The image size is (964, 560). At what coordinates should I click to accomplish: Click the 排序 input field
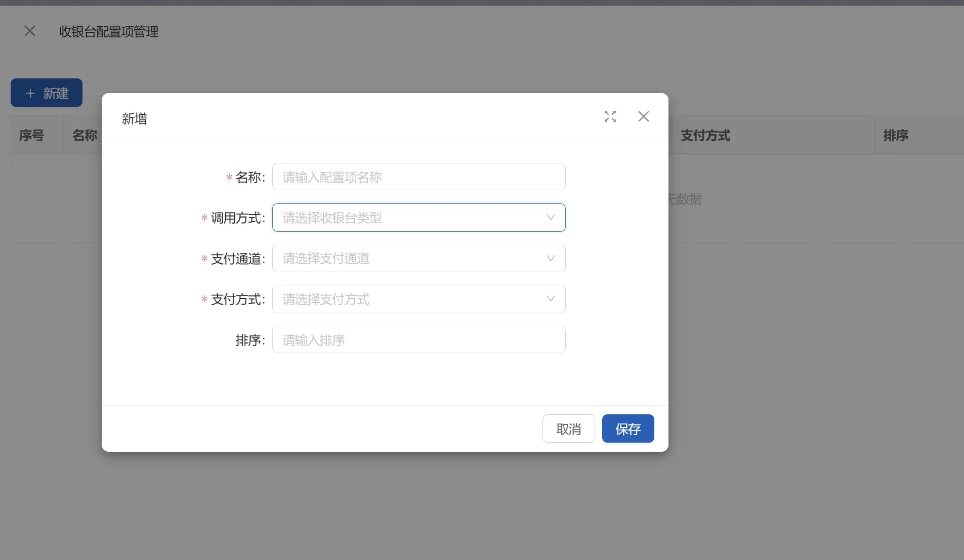coord(418,339)
